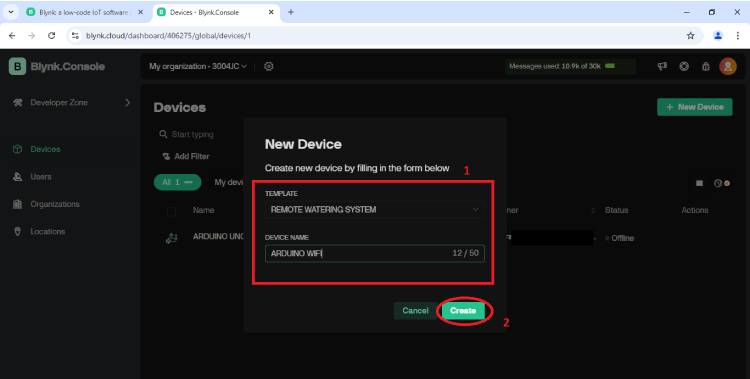Select Devices in the left sidebar
The image size is (750, 379).
[45, 149]
